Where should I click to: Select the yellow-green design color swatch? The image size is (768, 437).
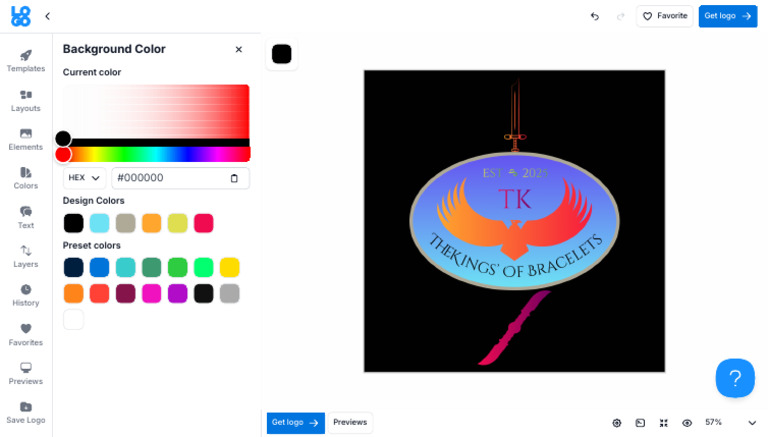[x=177, y=223]
